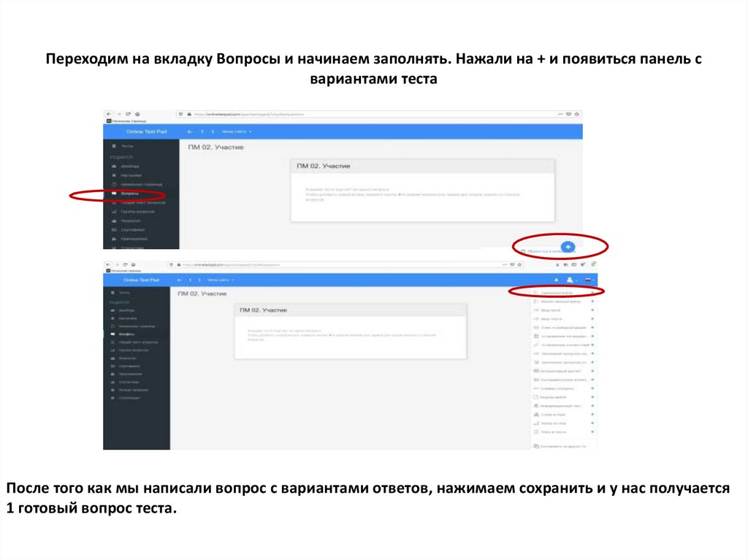748x560 pixels.
Task: Select the Слайдер (ползунок) question type
Action: pyautogui.click(x=563, y=388)
